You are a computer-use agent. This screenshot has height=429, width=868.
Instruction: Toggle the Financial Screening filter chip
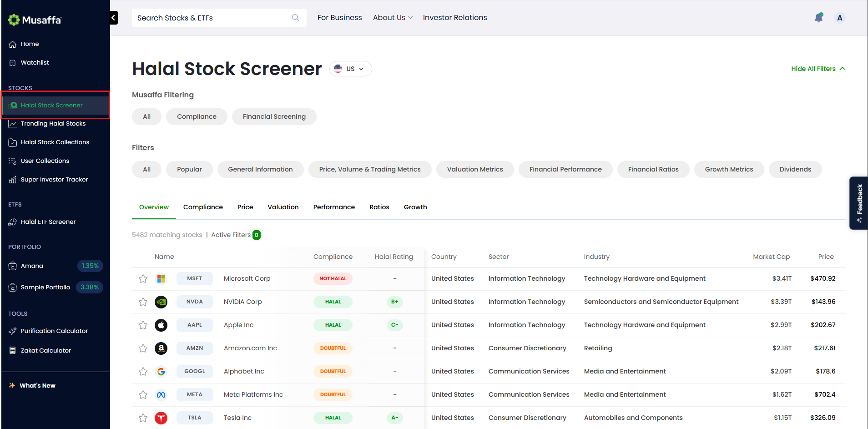(x=274, y=116)
